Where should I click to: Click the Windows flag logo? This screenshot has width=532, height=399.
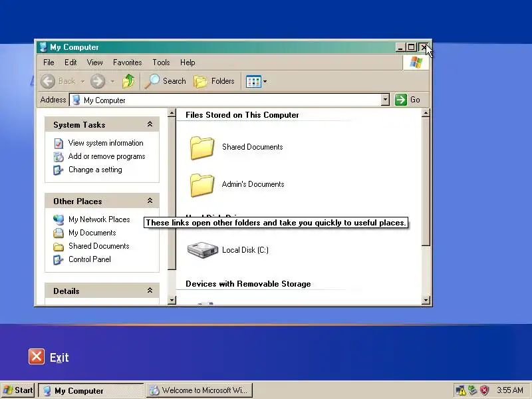point(416,63)
